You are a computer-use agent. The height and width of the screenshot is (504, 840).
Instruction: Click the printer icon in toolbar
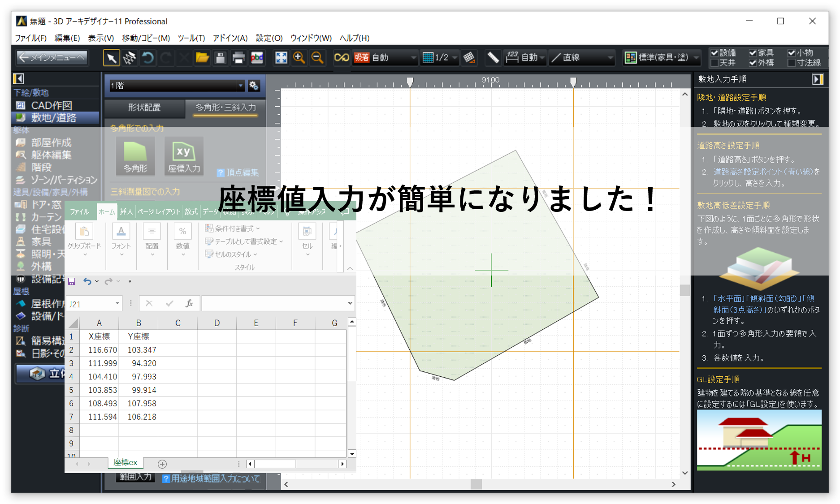coord(238,58)
